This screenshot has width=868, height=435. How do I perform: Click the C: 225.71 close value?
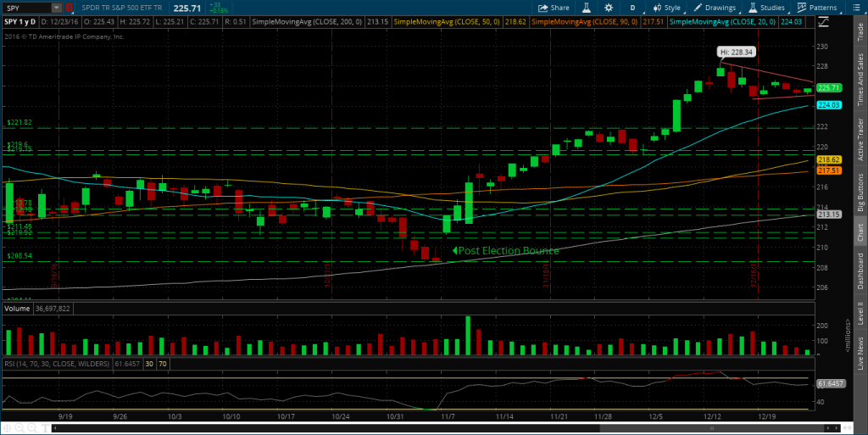(203, 21)
